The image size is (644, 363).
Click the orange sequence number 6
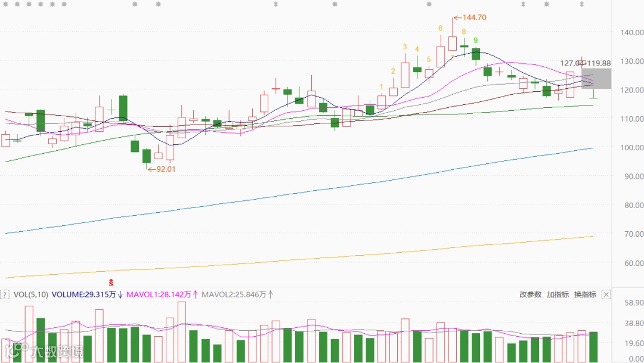(440, 29)
